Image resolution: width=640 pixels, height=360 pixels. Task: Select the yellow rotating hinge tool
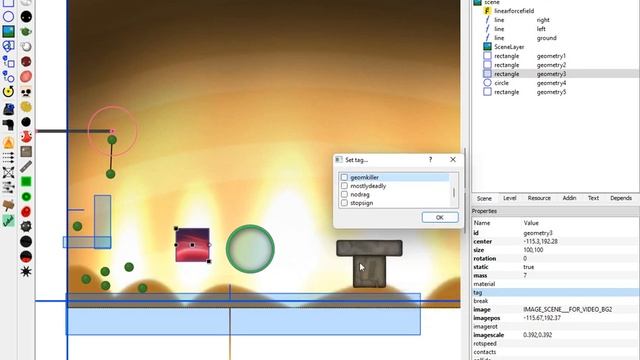coord(9,91)
